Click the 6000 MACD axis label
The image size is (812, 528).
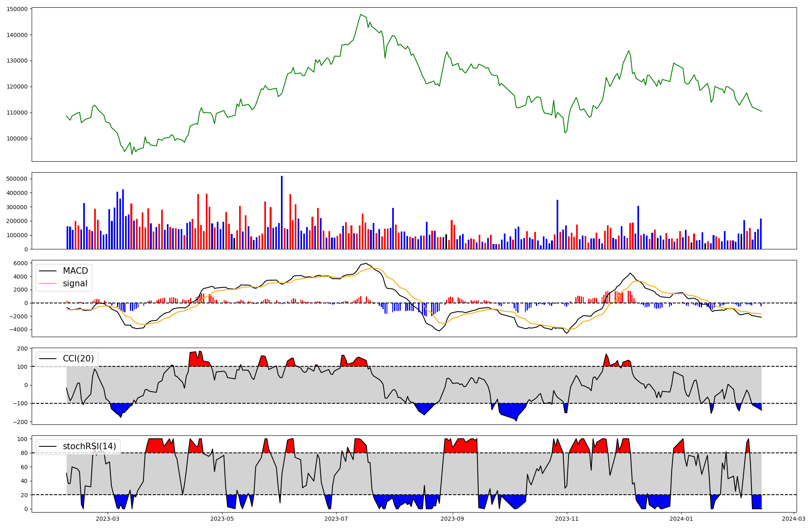click(21, 263)
